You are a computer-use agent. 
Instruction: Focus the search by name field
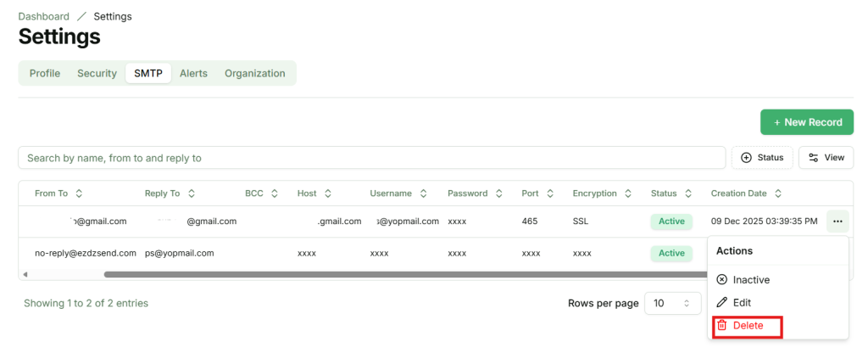click(x=373, y=158)
